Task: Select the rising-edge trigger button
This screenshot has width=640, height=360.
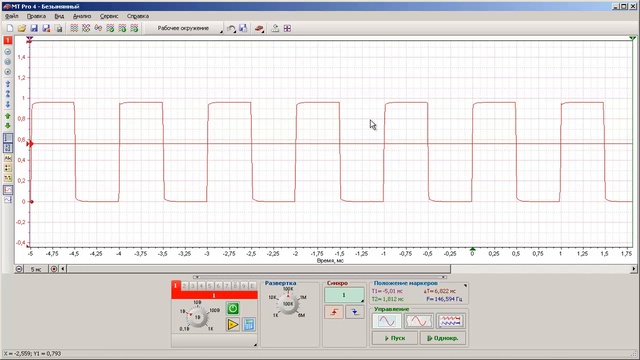Action: (x=334, y=312)
